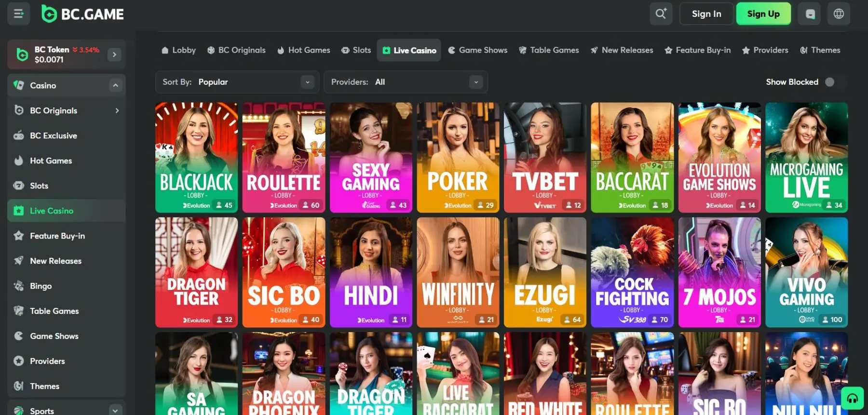Image resolution: width=868 pixels, height=415 pixels.
Task: Click the Bingo sidebar icon
Action: point(19,286)
